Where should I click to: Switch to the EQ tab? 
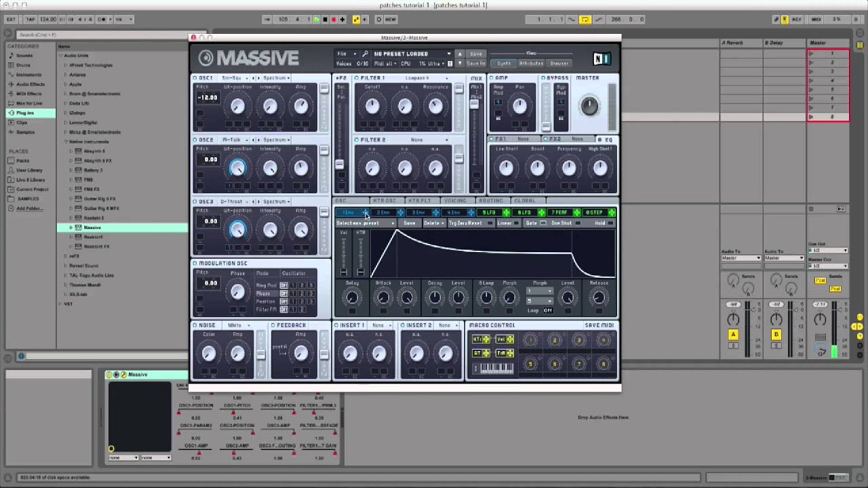tap(608, 140)
